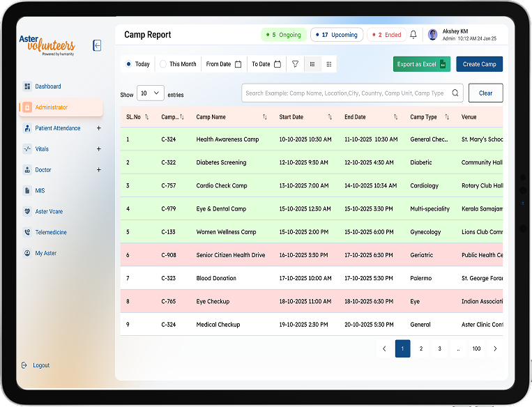Open the notifications bell
The height and width of the screenshot is (407, 532).
[413, 35]
